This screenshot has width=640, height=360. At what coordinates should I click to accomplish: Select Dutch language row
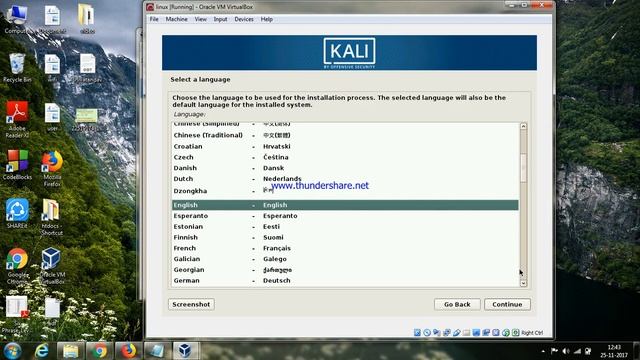[x=345, y=179]
